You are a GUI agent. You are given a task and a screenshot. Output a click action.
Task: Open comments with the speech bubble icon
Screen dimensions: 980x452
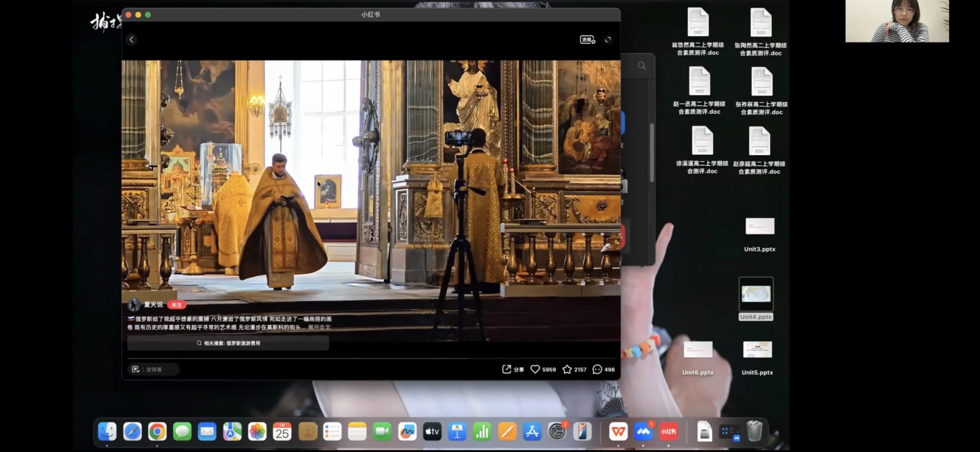click(597, 369)
